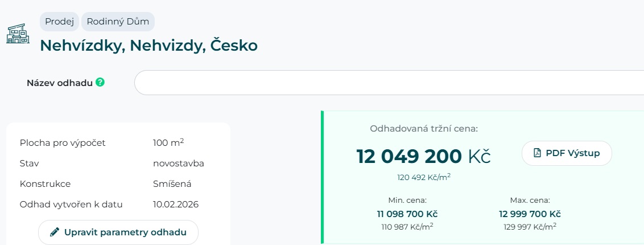The width and height of the screenshot is (644, 245).
Task: Click the 120 492 Kč/m² unit price
Action: pos(424,177)
